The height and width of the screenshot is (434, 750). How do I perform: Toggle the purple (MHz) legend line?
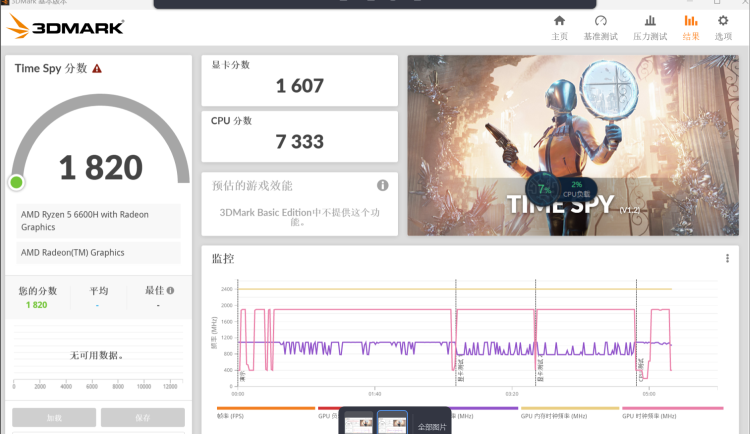484,412
